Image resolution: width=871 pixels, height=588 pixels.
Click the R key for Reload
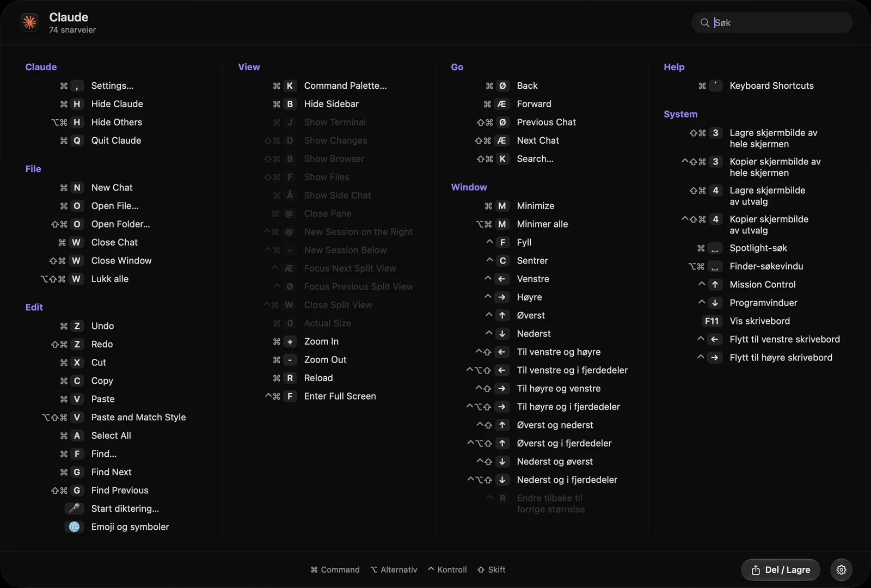pyautogui.click(x=290, y=378)
